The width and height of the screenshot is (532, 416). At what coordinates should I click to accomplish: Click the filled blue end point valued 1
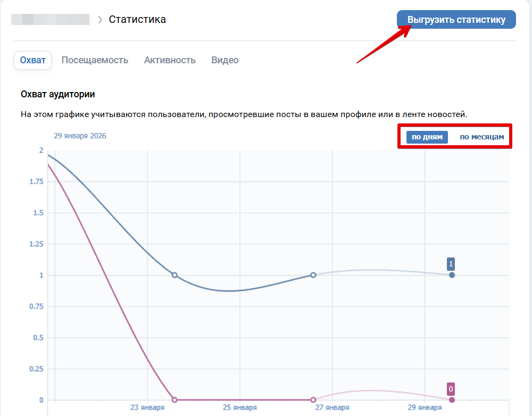click(452, 275)
